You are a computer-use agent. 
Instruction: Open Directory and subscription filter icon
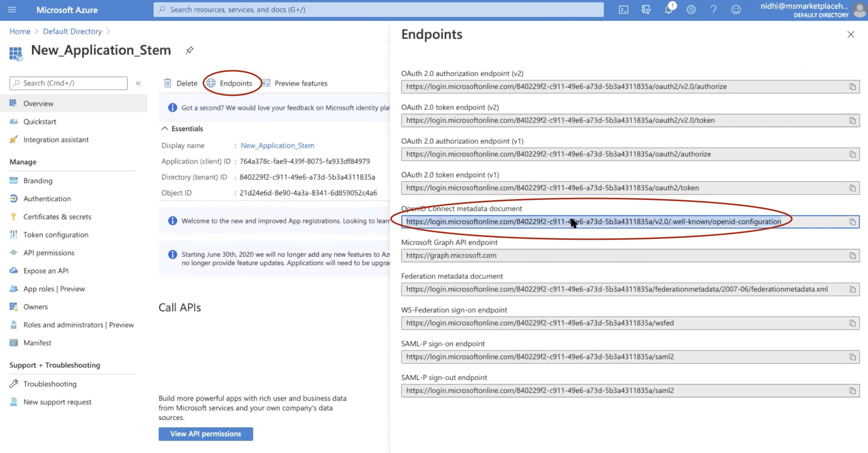click(x=646, y=10)
